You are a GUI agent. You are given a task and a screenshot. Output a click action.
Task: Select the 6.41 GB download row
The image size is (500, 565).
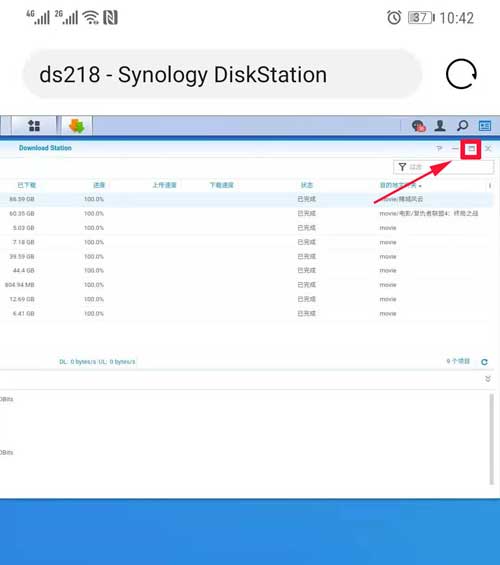click(x=246, y=314)
